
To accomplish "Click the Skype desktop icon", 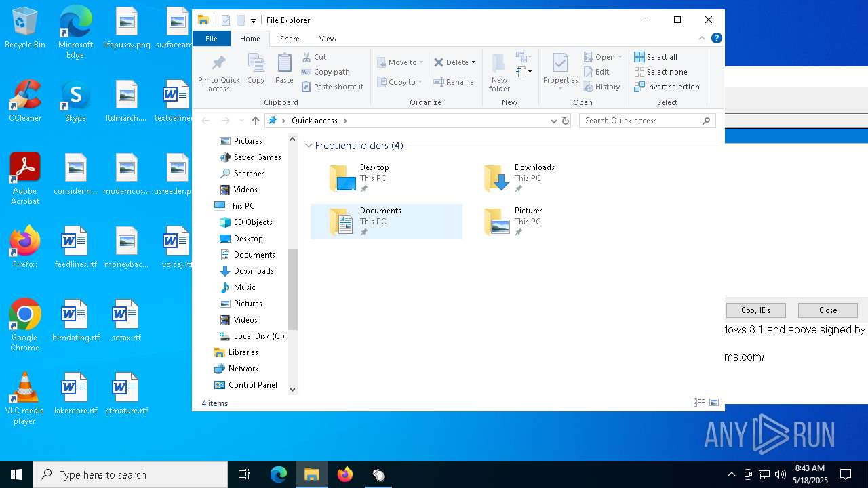I will 75,102.
